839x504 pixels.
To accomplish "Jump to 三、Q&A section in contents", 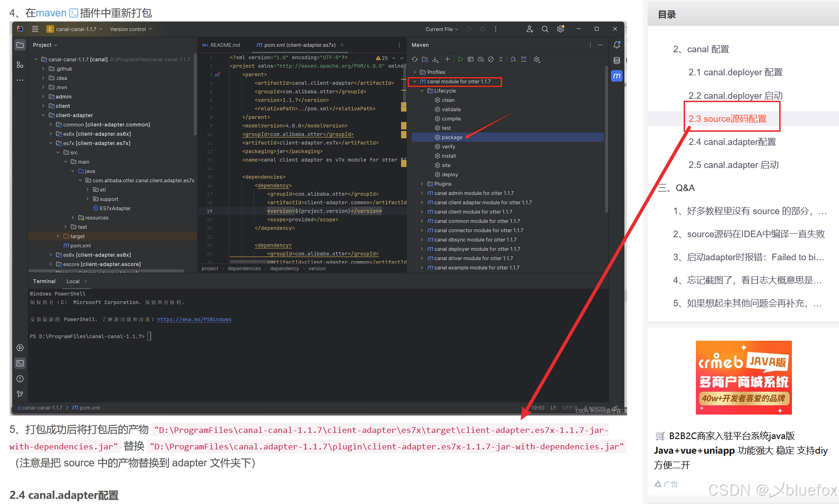I will tap(676, 188).
